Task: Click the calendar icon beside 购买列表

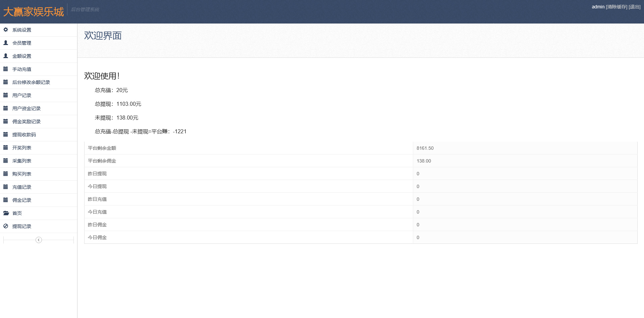Action: (6, 174)
